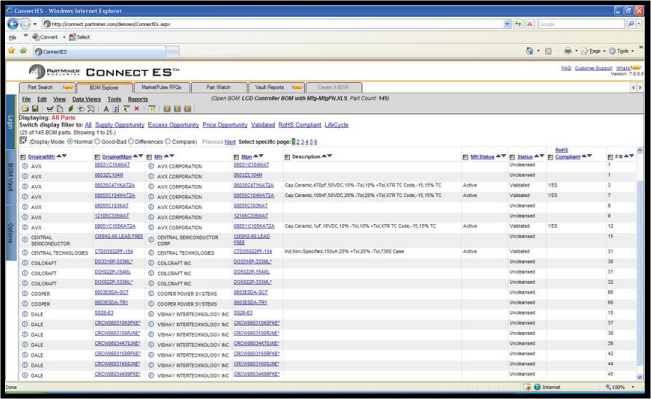Filter by Supply Opportunity link
Viewport: 651px width, 399px height.
[120, 125]
